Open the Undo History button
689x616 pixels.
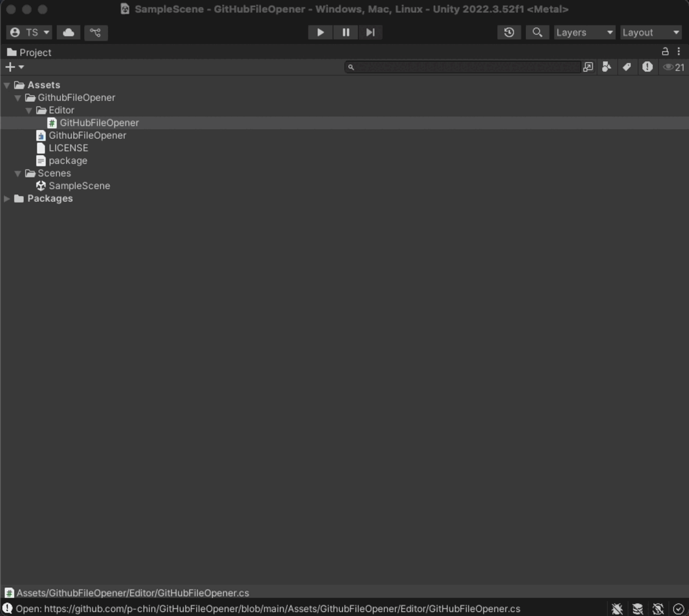509,32
